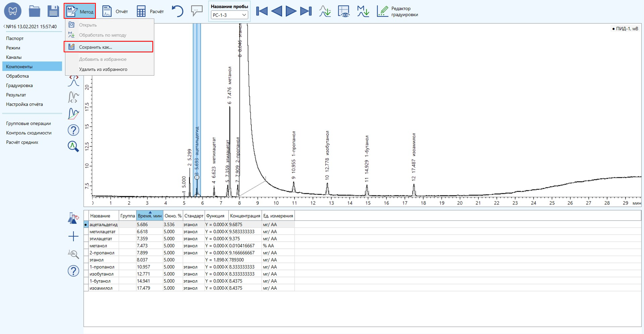
Task: Click the Расчёт средних link
Action: pos(22,142)
